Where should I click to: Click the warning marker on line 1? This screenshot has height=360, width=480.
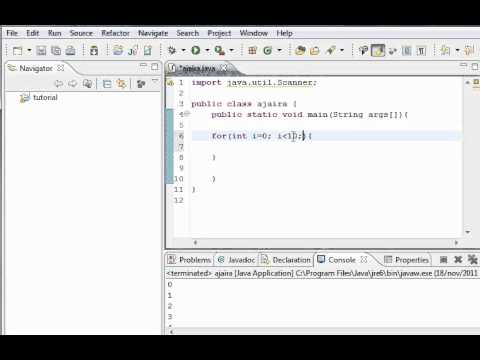click(170, 83)
